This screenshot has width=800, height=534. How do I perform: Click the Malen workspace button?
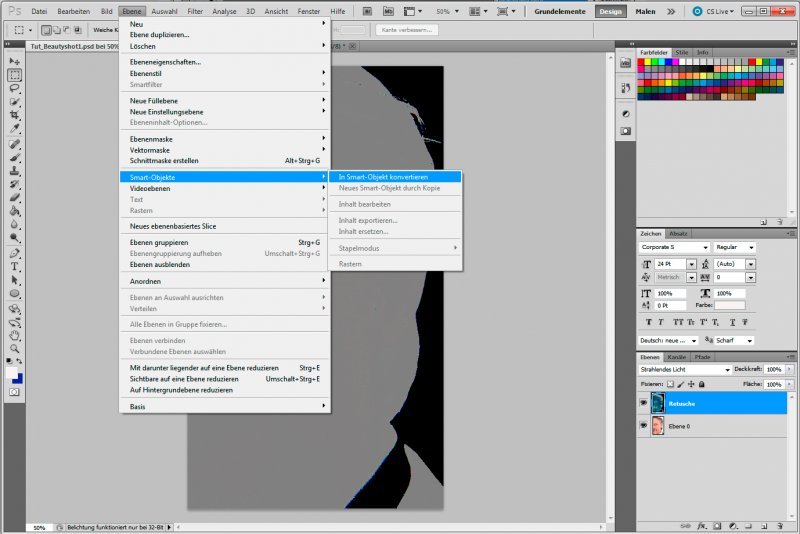point(645,11)
